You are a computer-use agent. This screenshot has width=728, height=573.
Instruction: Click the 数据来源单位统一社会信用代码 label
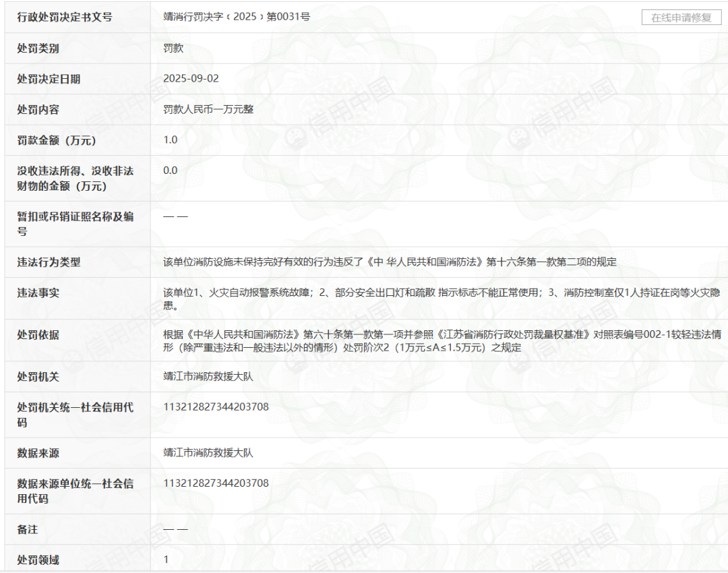[75, 491]
